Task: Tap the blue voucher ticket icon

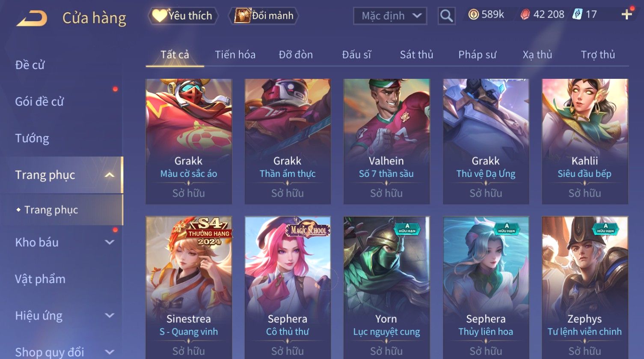Action: click(577, 14)
